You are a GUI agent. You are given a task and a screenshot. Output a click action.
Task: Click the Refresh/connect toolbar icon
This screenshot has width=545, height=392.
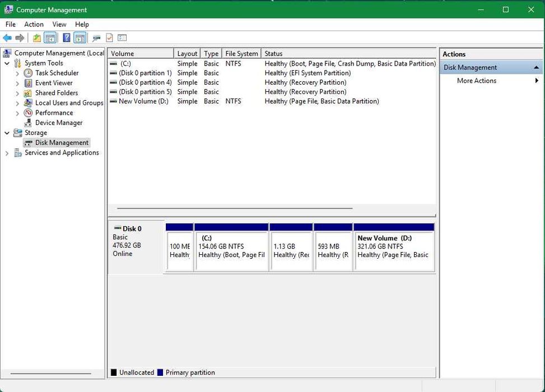96,38
